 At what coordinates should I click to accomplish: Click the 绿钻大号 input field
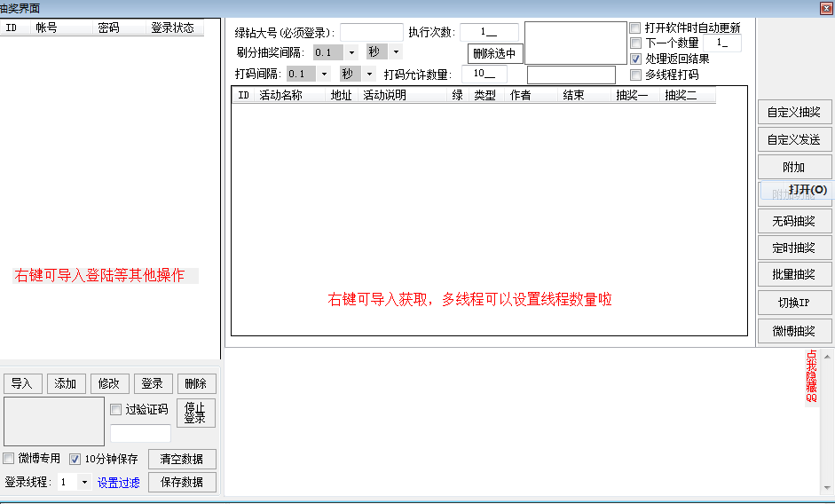tap(371, 33)
